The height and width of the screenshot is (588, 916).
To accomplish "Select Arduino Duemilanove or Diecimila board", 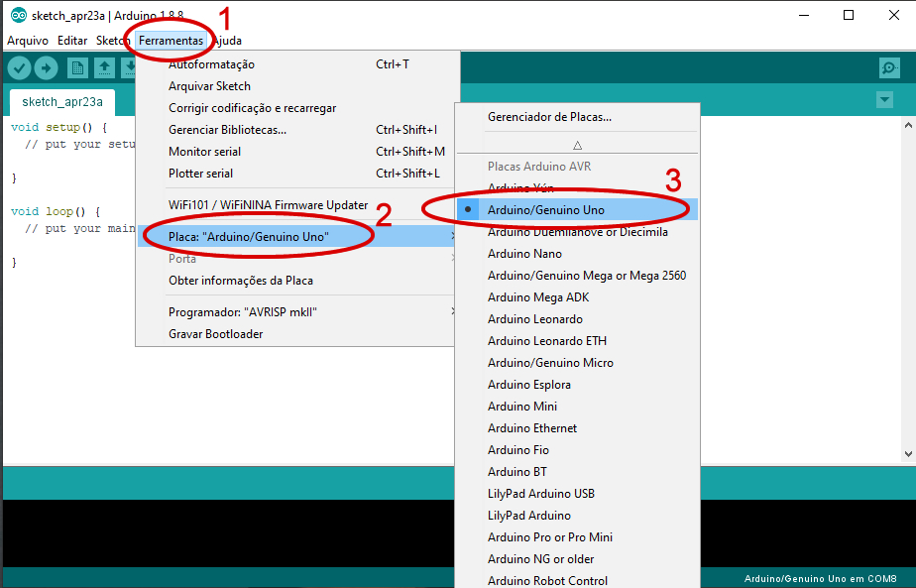I will point(577,231).
